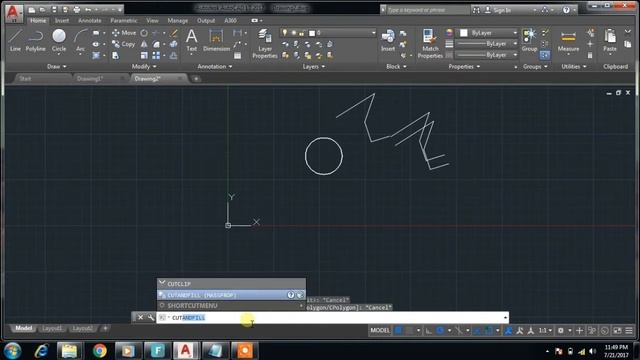Image resolution: width=640 pixels, height=360 pixels.
Task: Select the Measure utility
Action: [x=568, y=40]
